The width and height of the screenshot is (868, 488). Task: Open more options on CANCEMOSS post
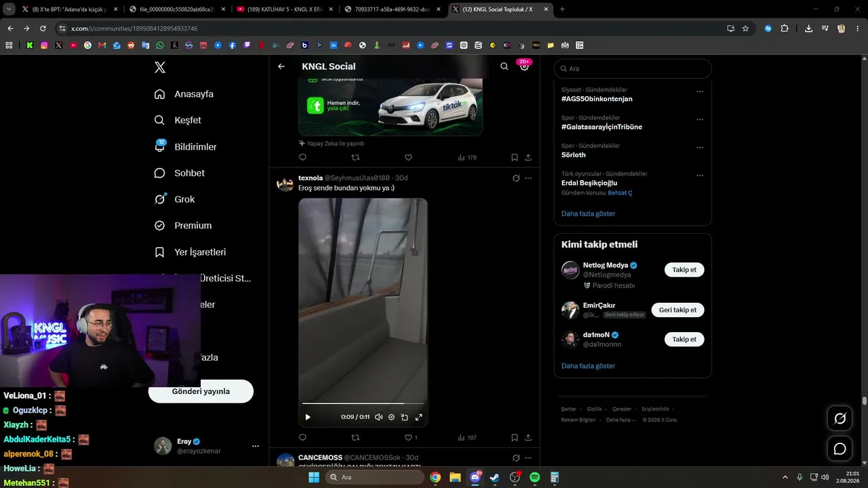pyautogui.click(x=528, y=457)
